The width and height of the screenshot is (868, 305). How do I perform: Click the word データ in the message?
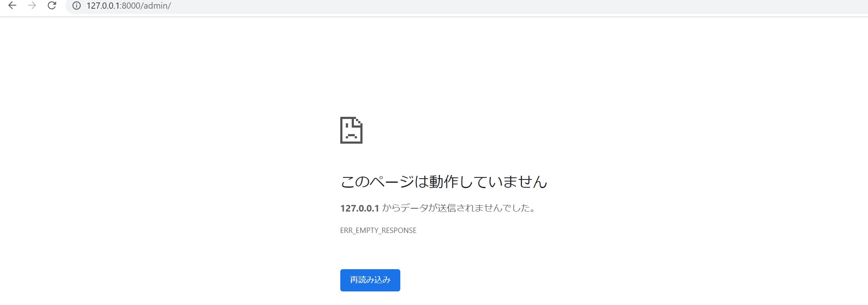pyautogui.click(x=414, y=208)
